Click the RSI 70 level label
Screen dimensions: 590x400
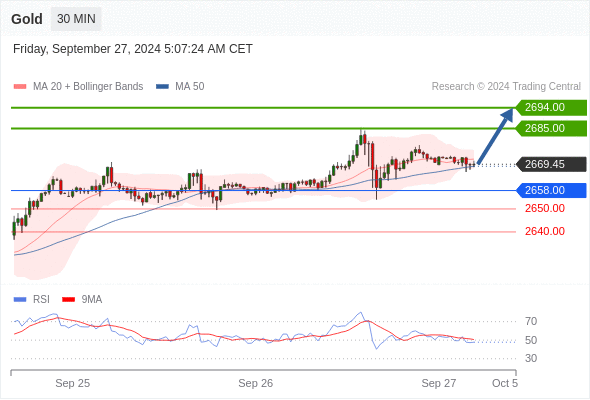click(531, 321)
